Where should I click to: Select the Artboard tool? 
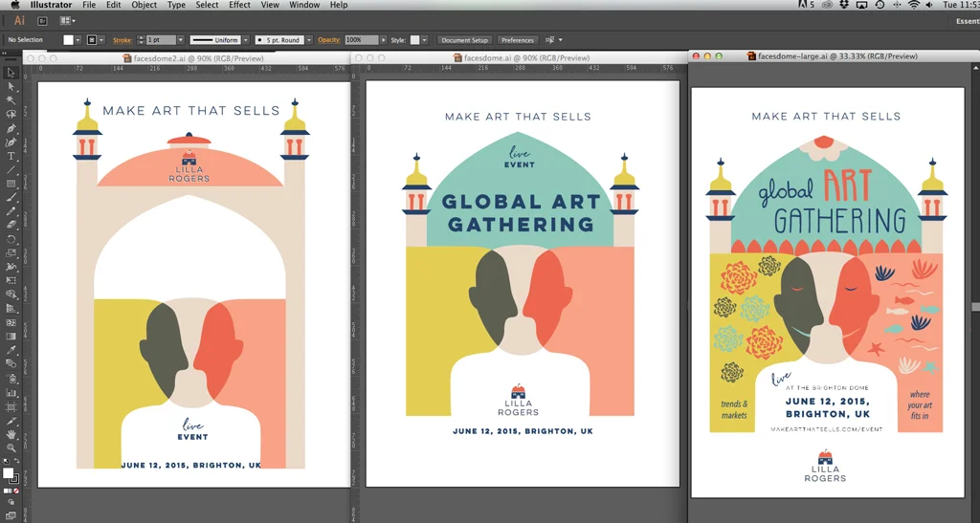[11, 407]
